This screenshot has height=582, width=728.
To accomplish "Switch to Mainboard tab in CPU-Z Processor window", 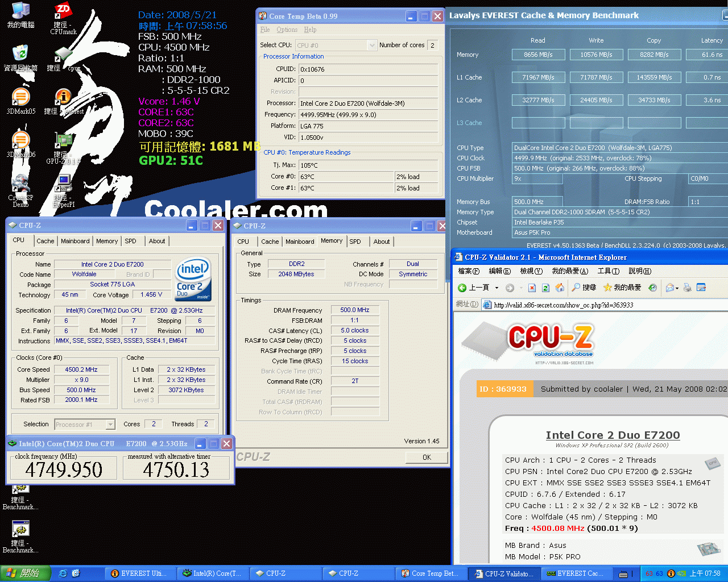I will [x=75, y=241].
